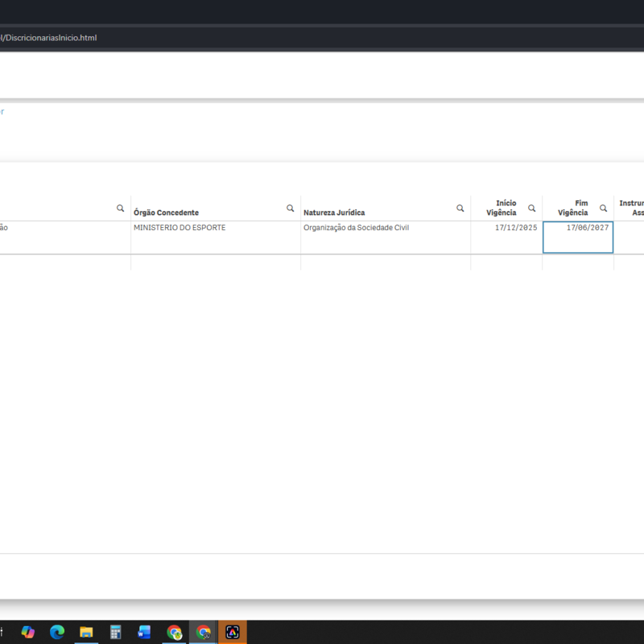Switch to Microsoft Word in the taskbar
This screenshot has height=644, width=644.
click(144, 632)
